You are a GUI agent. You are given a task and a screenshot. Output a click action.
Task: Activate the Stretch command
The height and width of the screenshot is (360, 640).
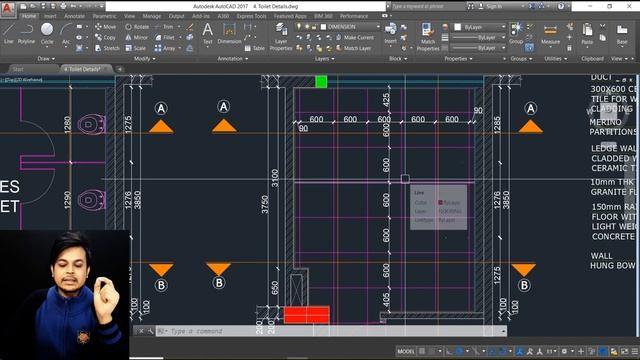[x=107, y=48]
